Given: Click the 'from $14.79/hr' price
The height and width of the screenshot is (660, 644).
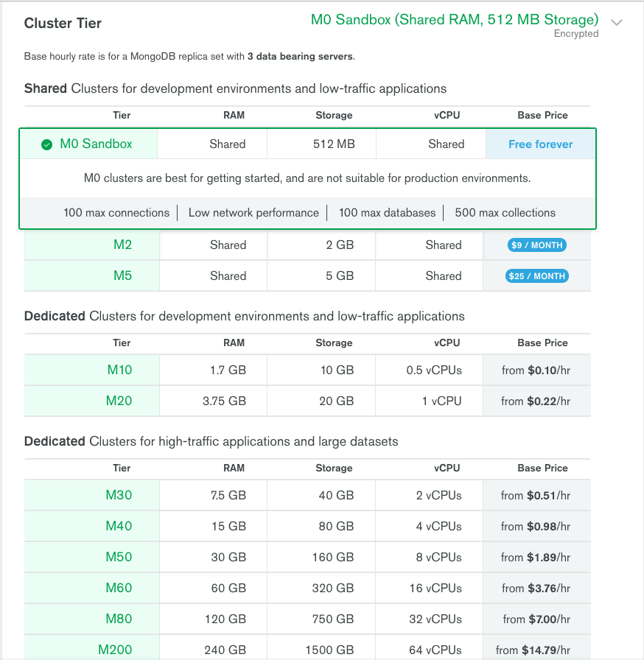Looking at the screenshot, I should [x=533, y=650].
